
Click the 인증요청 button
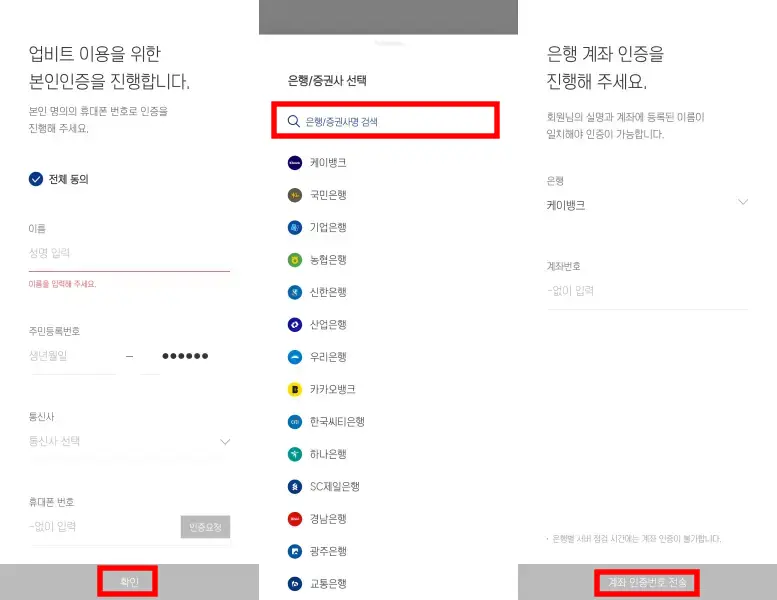(x=205, y=527)
